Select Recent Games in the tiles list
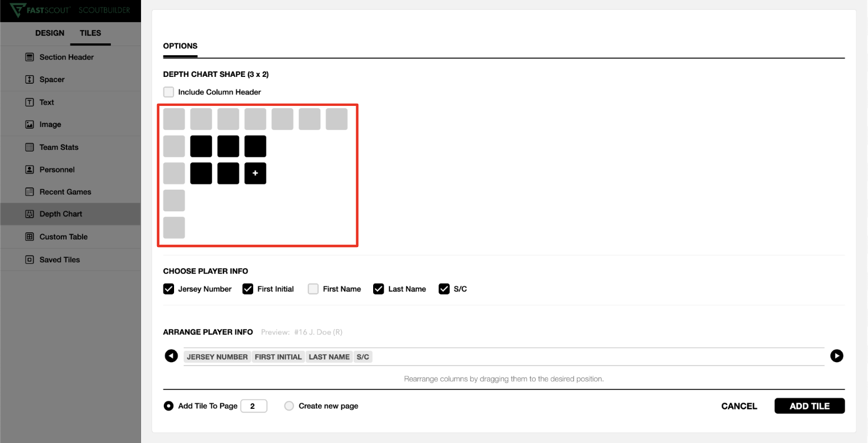This screenshot has width=868, height=443. 70,192
